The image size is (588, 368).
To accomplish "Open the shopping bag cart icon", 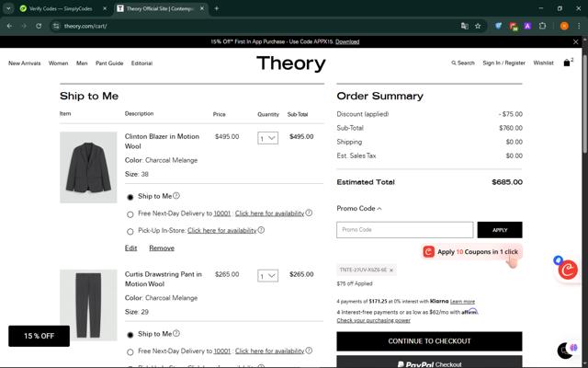I will pos(568,63).
